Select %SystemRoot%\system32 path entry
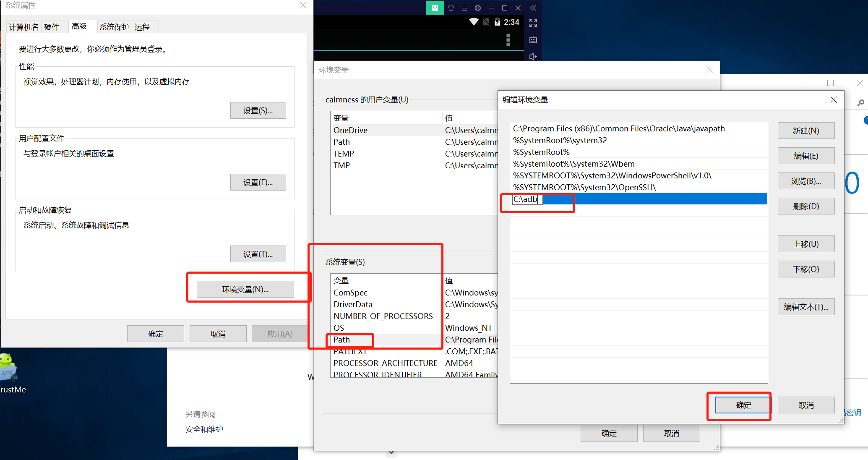868x460 pixels. point(560,140)
